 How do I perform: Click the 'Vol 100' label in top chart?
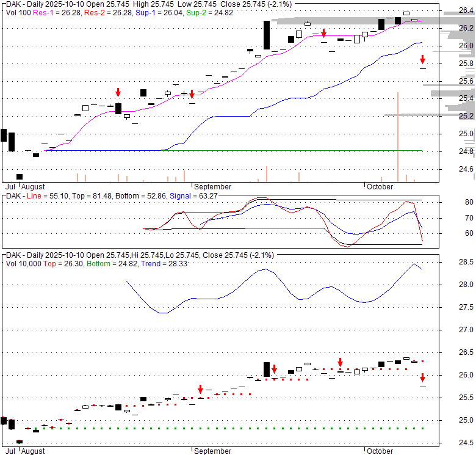[x=18, y=13]
